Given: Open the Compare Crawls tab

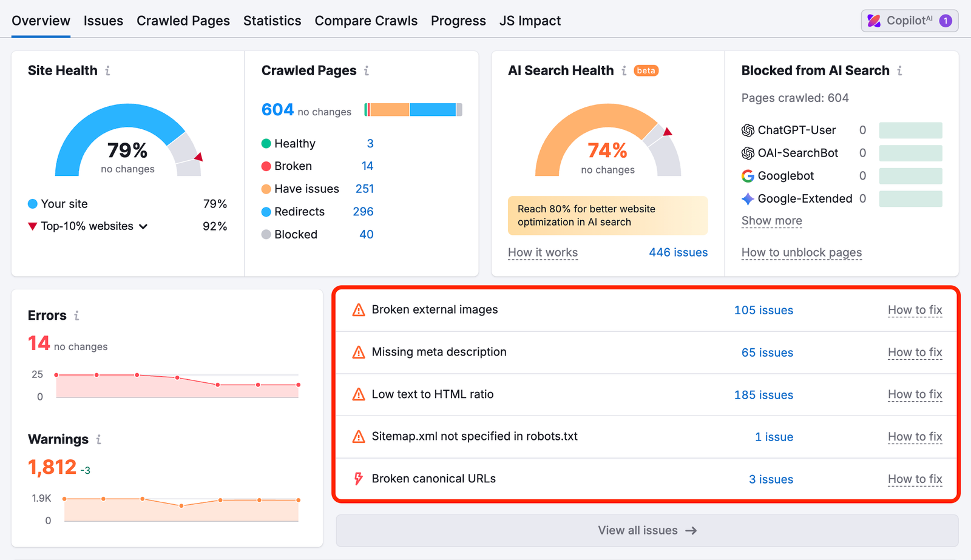Looking at the screenshot, I should click(366, 21).
